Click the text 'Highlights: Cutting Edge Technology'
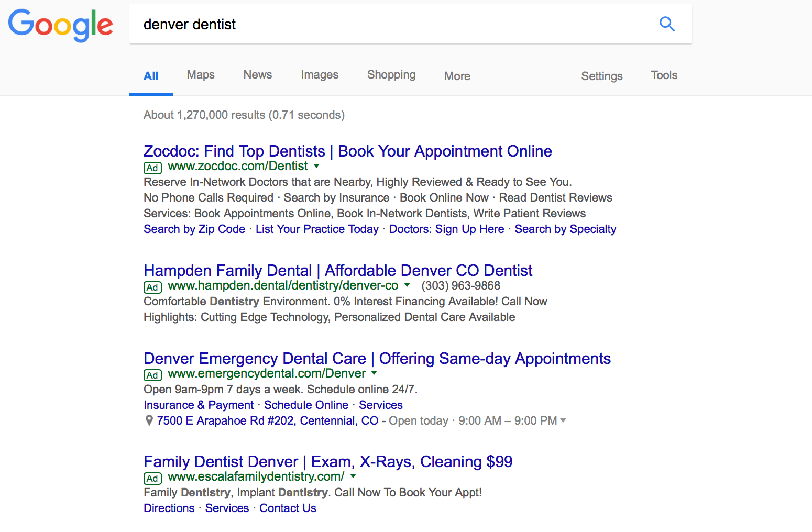This screenshot has height=532, width=812. [x=236, y=317]
